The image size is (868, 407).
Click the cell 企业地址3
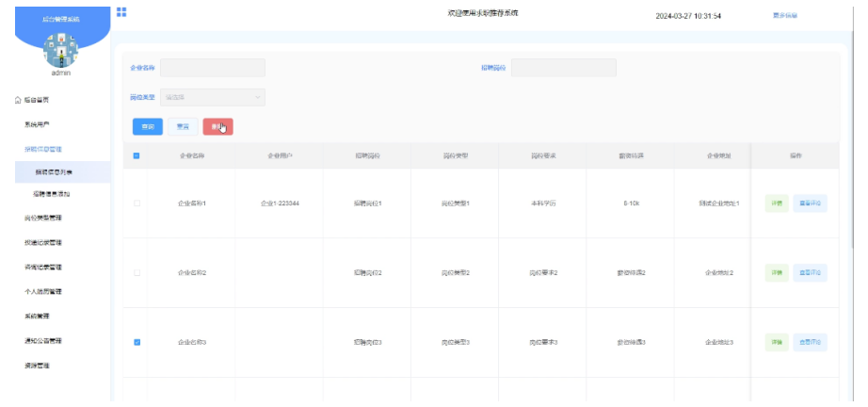coord(719,343)
